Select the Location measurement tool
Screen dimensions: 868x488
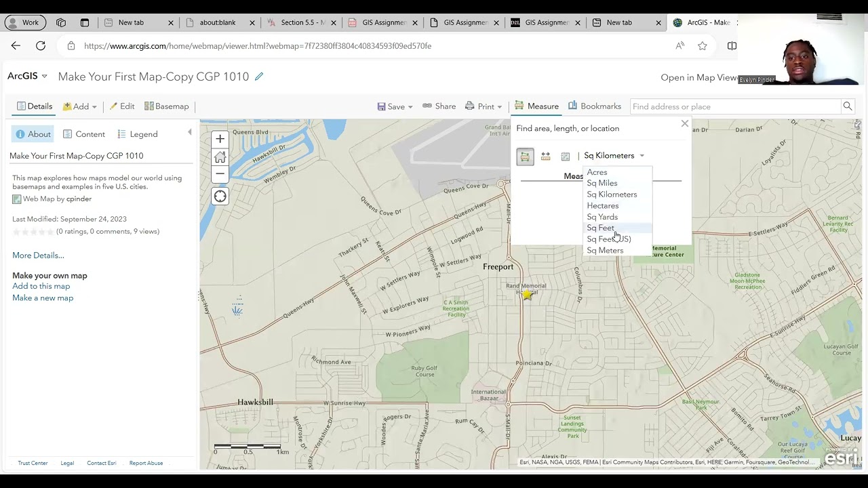point(565,157)
